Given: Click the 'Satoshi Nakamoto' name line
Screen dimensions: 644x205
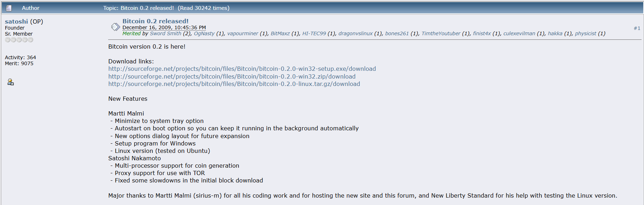Looking at the screenshot, I should click(135, 158).
